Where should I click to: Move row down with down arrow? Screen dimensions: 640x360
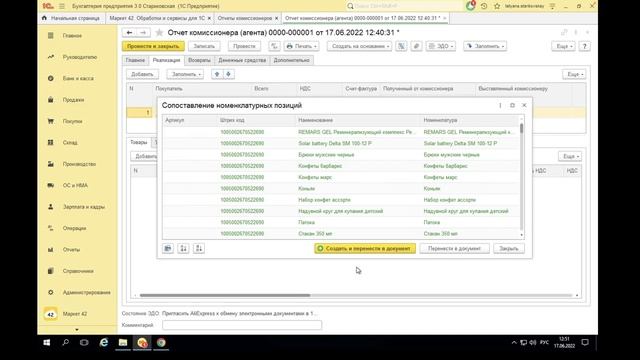point(229,74)
